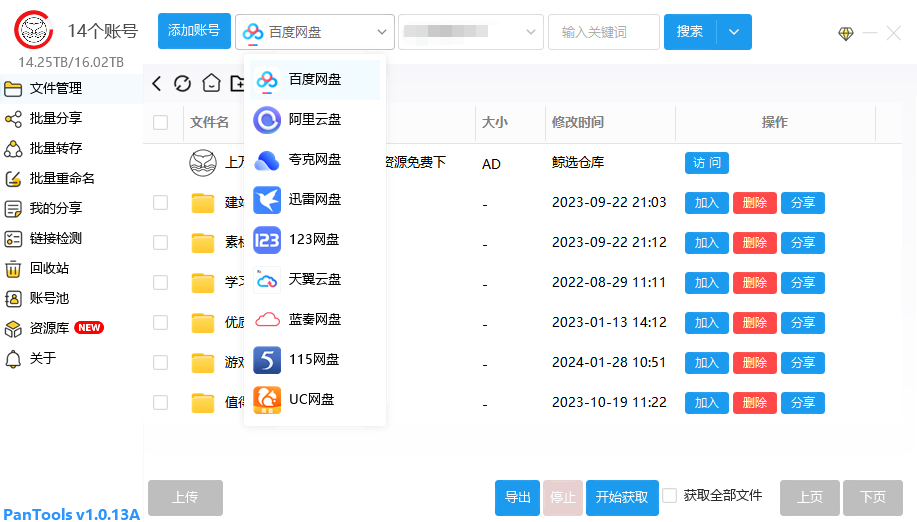Viewport: 917px width, 522px height.
Task: Open 我的分享 in sidebar
Action: [71, 208]
